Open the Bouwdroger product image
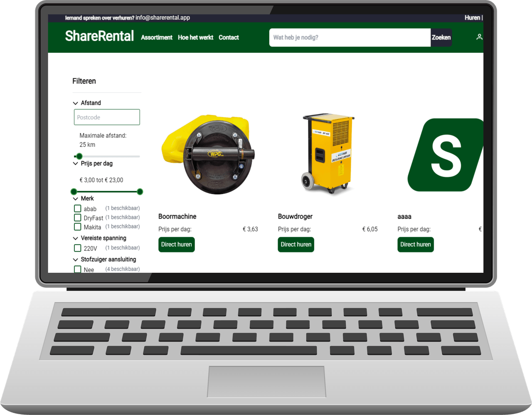532x415 pixels. pos(328,155)
